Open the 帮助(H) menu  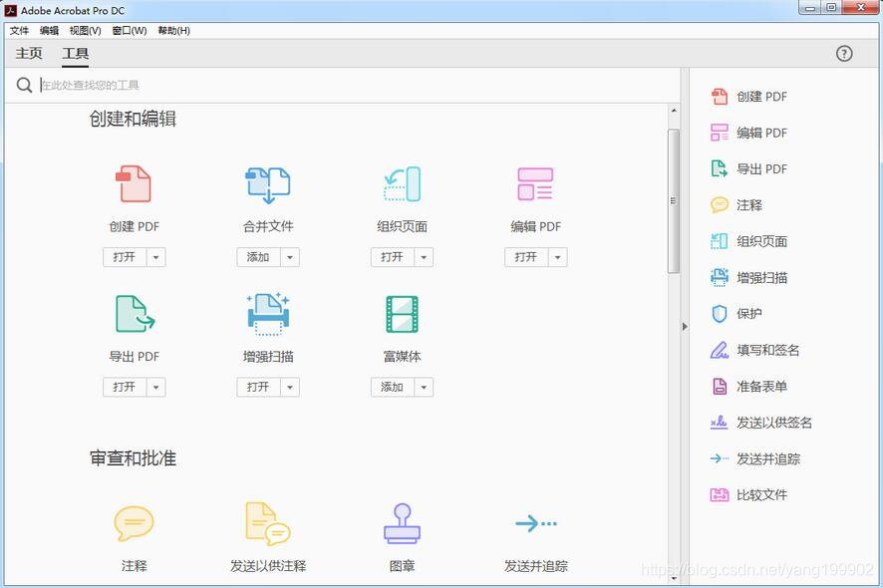pyautogui.click(x=174, y=31)
